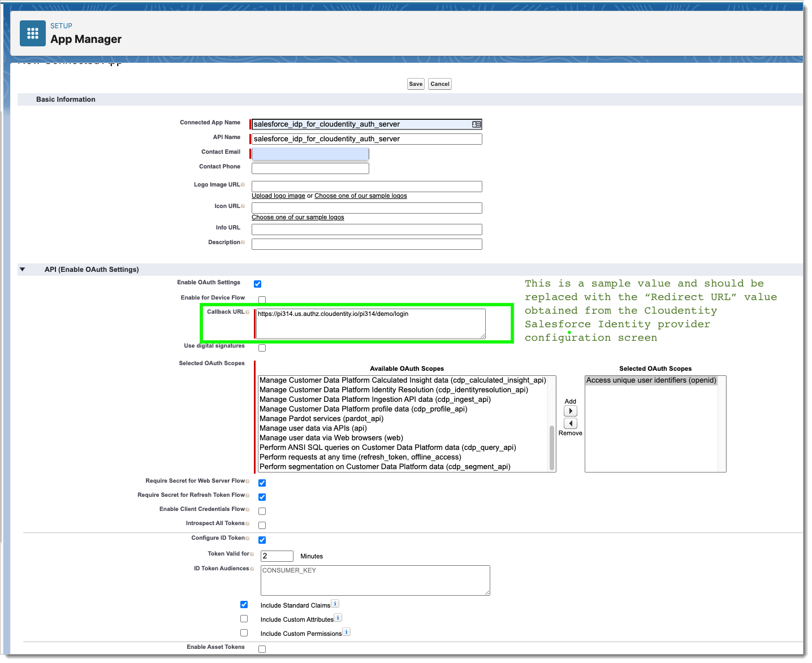812x663 pixels.
Task: Toggle Configure ID Token checkbox
Action: tap(262, 540)
